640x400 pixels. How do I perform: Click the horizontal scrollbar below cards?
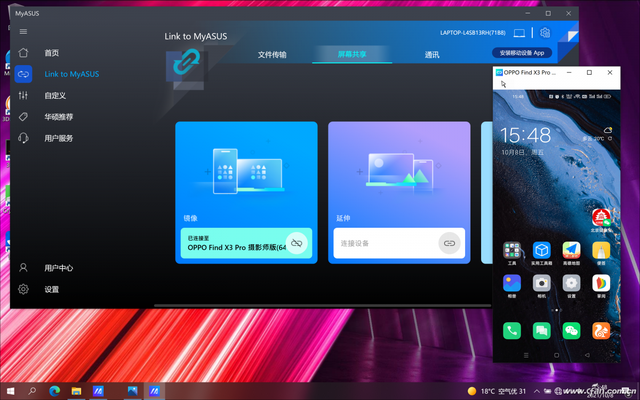point(322,305)
